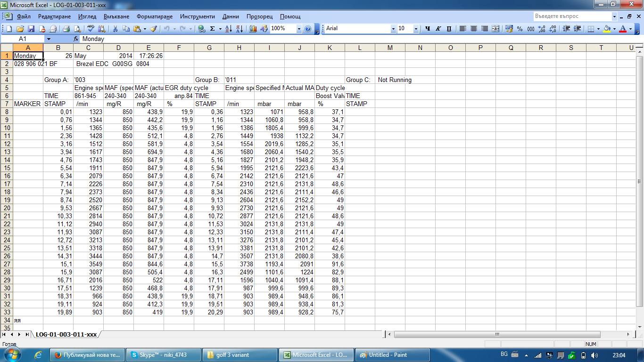Screen dimensions: 644x362
Task: Open the Форматиране menu
Action: click(155, 16)
